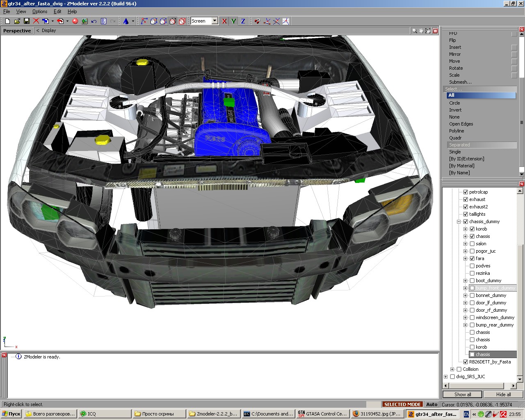Switch to ICQ taskbar item
Image resolution: width=525 pixels, height=420 pixels.
[x=105, y=414]
